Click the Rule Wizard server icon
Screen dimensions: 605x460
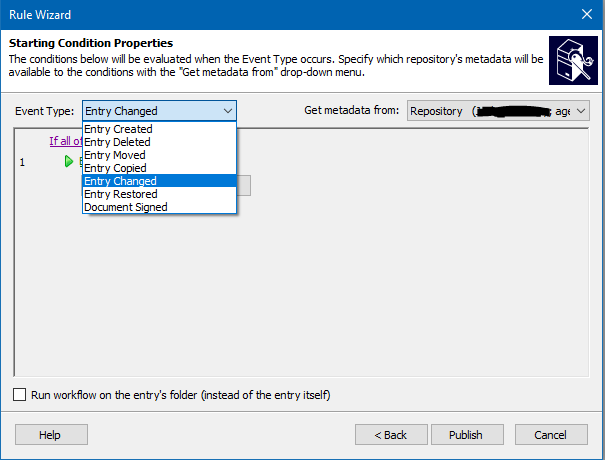573,60
